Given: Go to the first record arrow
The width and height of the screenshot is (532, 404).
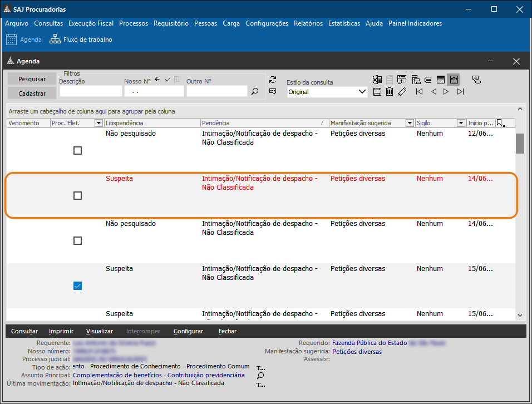Looking at the screenshot, I should click(x=419, y=92).
